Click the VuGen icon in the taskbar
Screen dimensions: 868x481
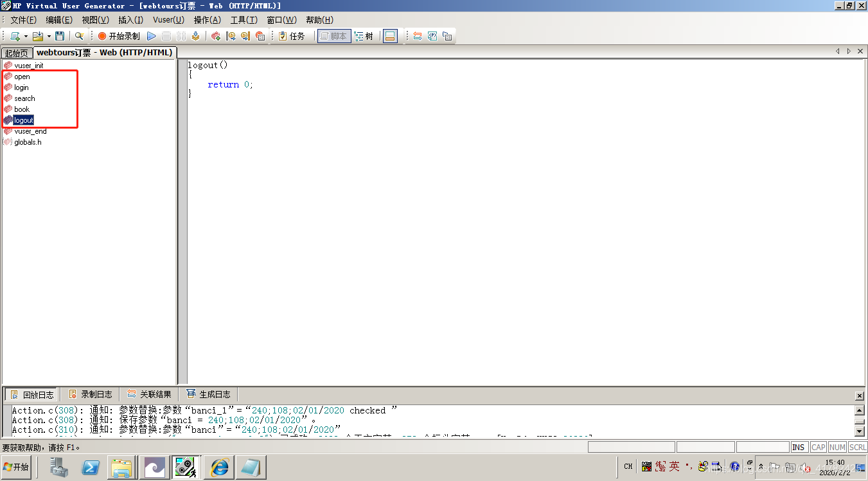coord(186,467)
